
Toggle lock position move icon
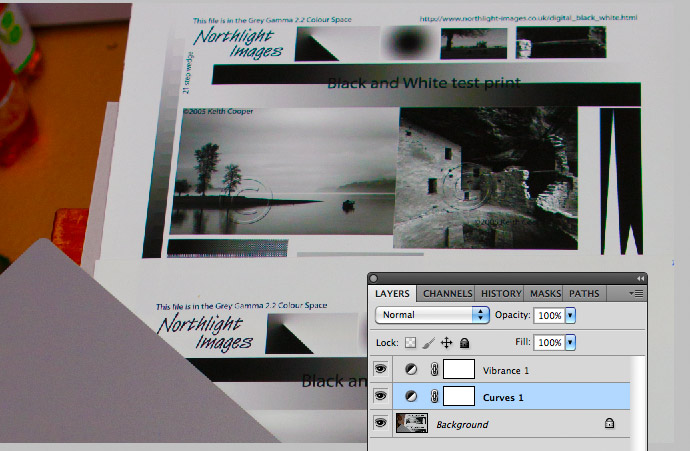point(446,343)
